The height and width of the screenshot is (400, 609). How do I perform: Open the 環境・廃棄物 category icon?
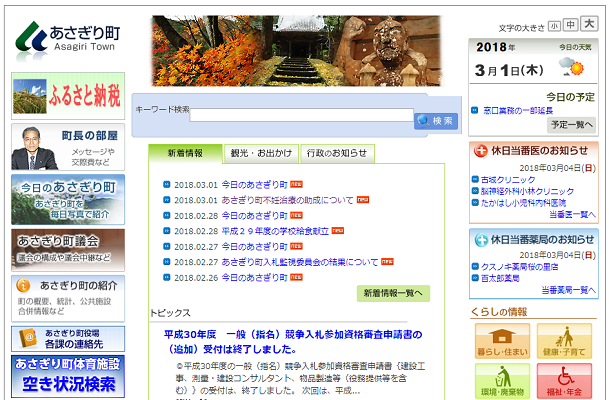point(502,381)
